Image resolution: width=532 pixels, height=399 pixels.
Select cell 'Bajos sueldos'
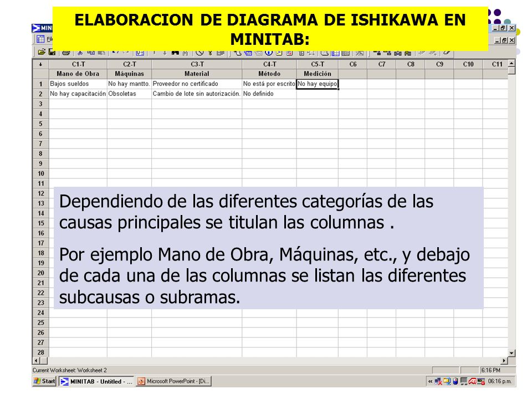78,84
